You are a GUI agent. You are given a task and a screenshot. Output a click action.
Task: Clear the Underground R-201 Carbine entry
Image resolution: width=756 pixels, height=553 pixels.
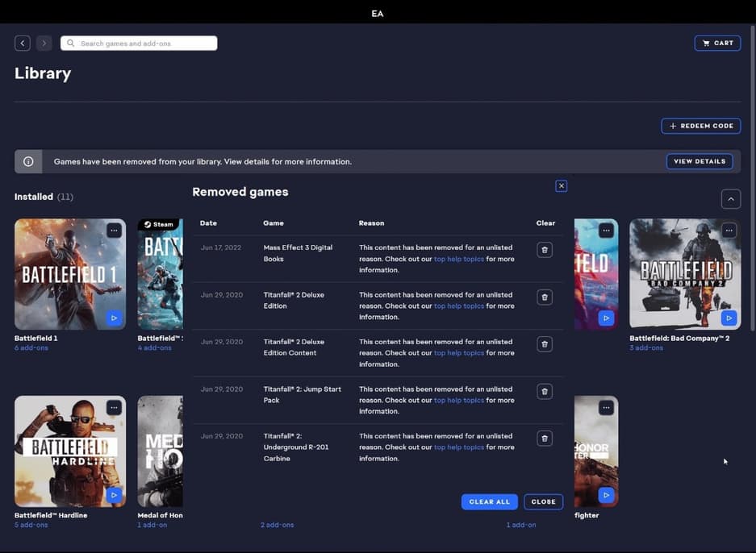pyautogui.click(x=545, y=439)
